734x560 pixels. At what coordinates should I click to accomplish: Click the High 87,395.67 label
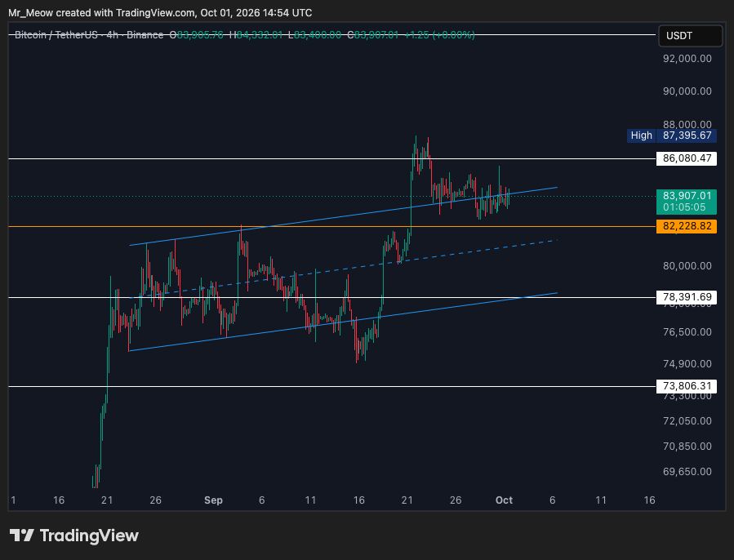pos(672,136)
